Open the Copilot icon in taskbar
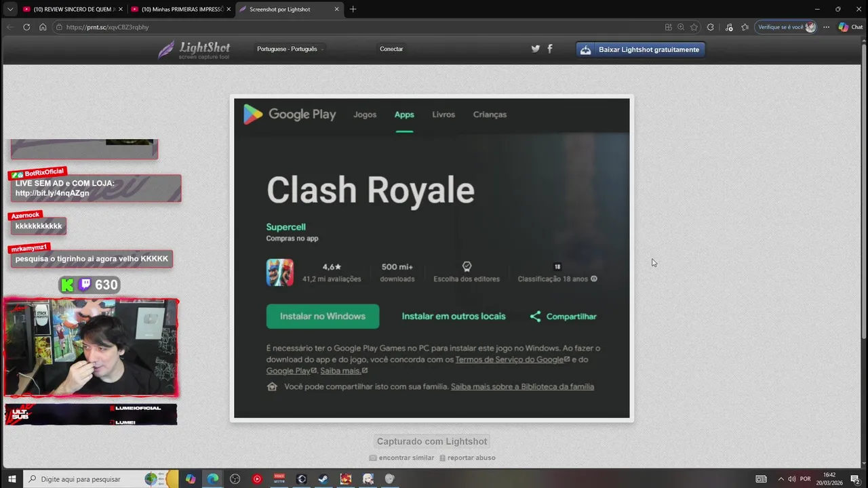 (x=191, y=479)
